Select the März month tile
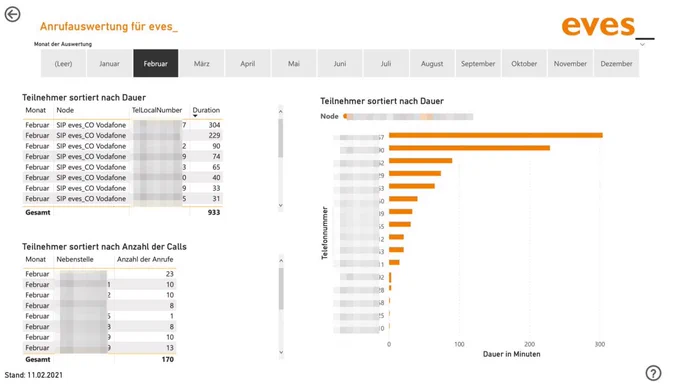This screenshot has width=680, height=387. point(202,63)
